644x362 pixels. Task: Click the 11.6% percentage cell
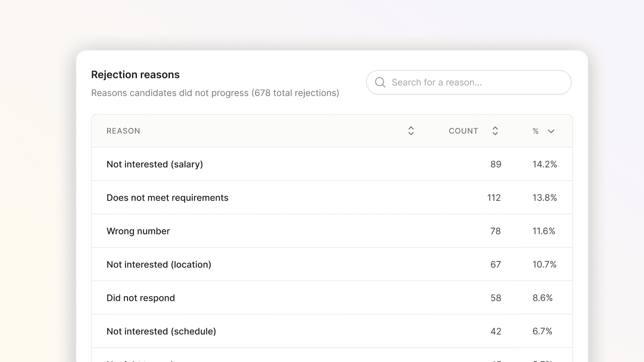pyautogui.click(x=544, y=231)
